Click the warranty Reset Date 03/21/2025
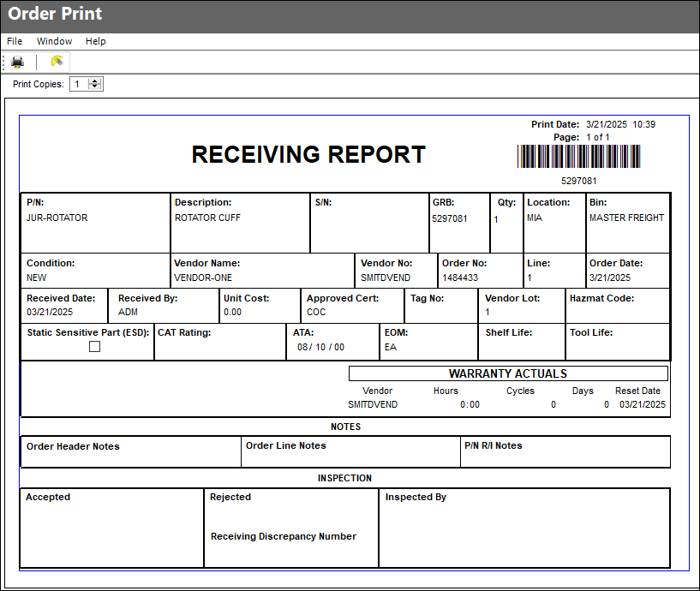 643,404
